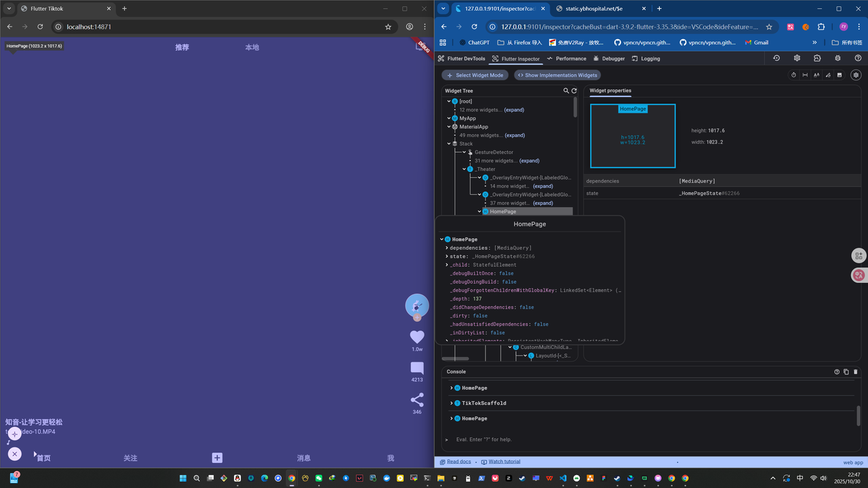Collapse the _Theater tree node

[465, 169]
